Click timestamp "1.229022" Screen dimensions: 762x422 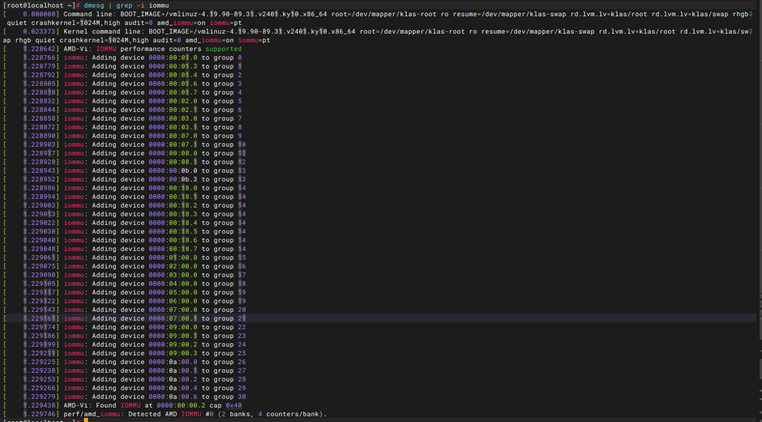coord(40,223)
